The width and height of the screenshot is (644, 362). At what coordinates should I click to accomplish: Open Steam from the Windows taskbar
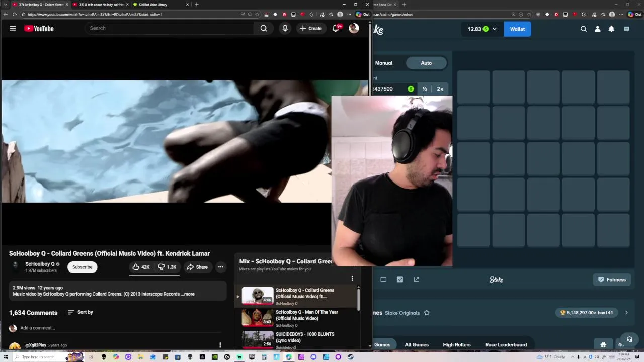(350, 357)
